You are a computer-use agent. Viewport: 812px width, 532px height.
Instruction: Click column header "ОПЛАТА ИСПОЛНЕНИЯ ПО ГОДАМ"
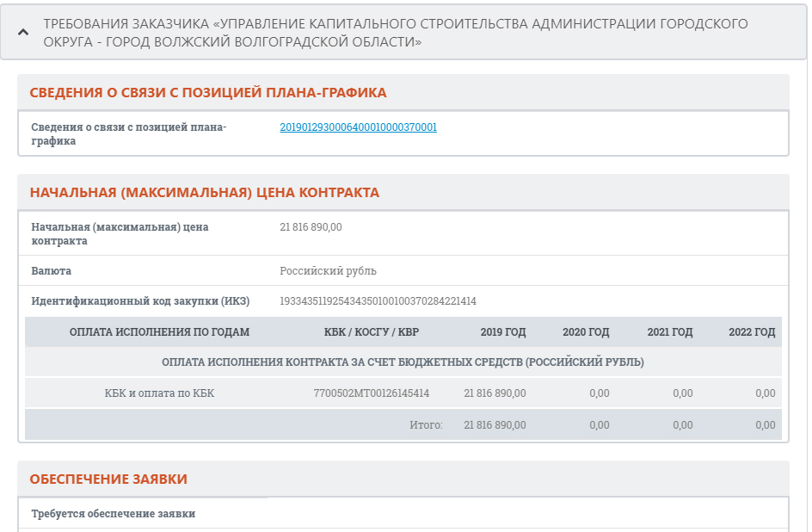[x=159, y=332]
